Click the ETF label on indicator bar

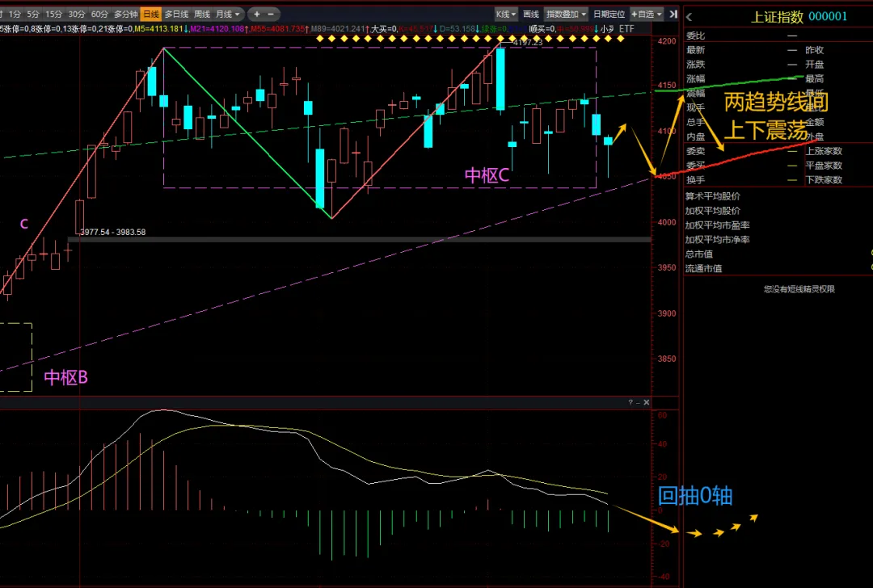coord(626,28)
